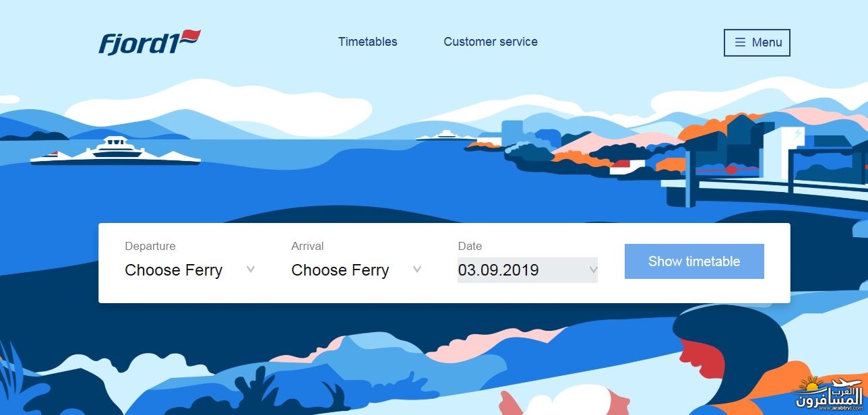Click the Departure label

pyautogui.click(x=150, y=246)
